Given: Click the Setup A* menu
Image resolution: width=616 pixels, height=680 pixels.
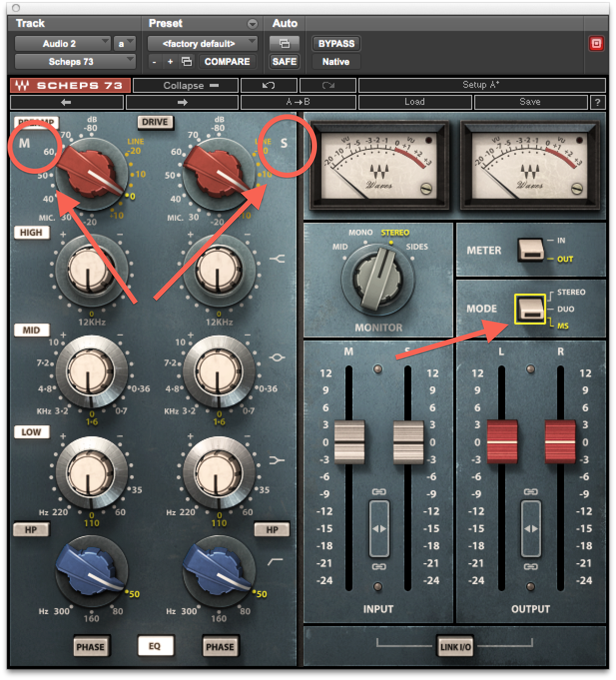Looking at the screenshot, I should point(481,85).
